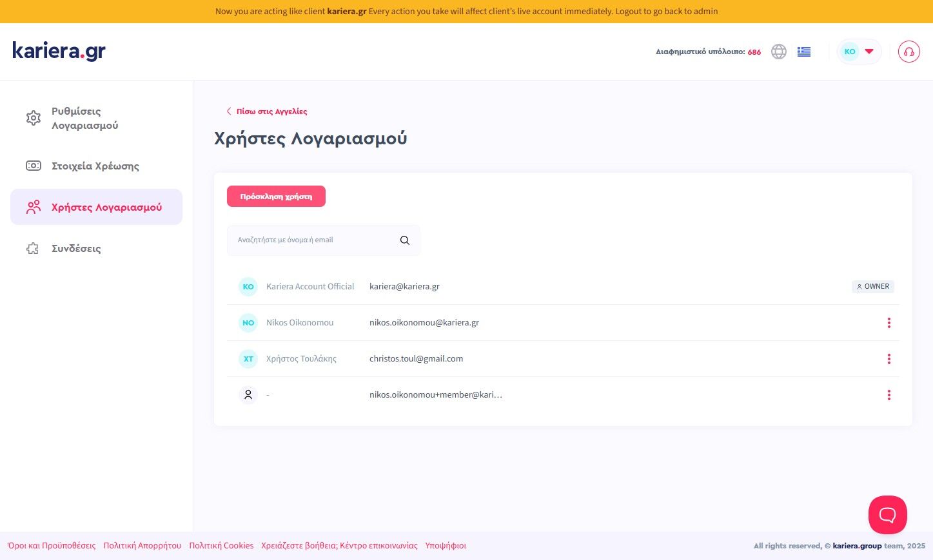Click the Χρήστες Λογαριασμού page heading
Screen dimensions: 933x560
coord(311,139)
